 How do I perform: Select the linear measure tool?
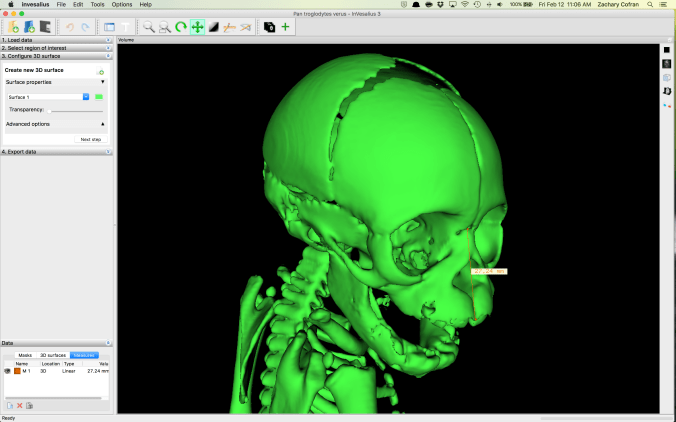tap(229, 27)
